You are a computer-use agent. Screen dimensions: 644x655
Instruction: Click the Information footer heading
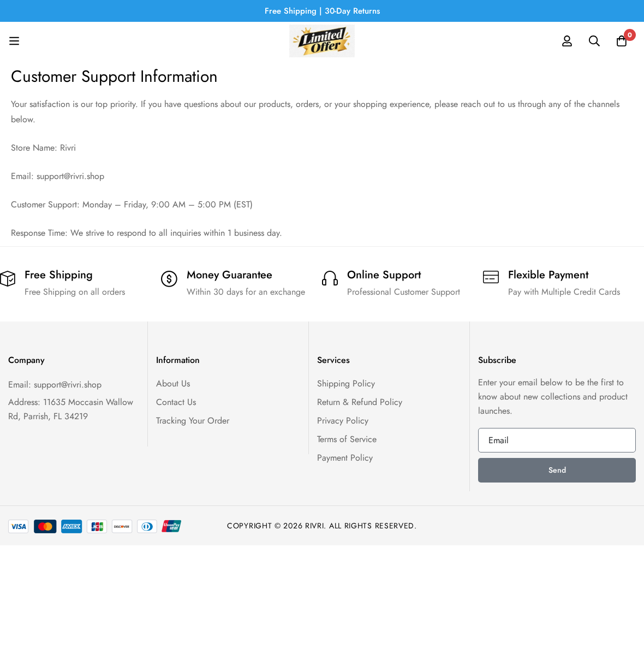[178, 360]
